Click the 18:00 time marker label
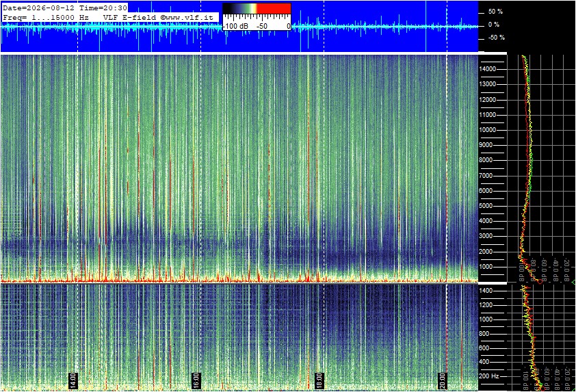This screenshot has width=576, height=392. pos(319,380)
